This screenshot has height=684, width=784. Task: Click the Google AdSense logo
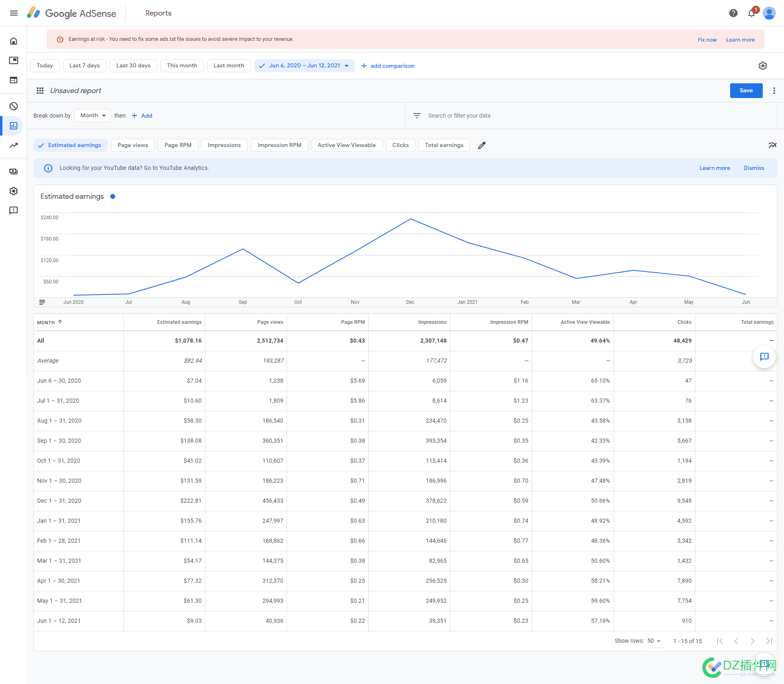(x=71, y=13)
